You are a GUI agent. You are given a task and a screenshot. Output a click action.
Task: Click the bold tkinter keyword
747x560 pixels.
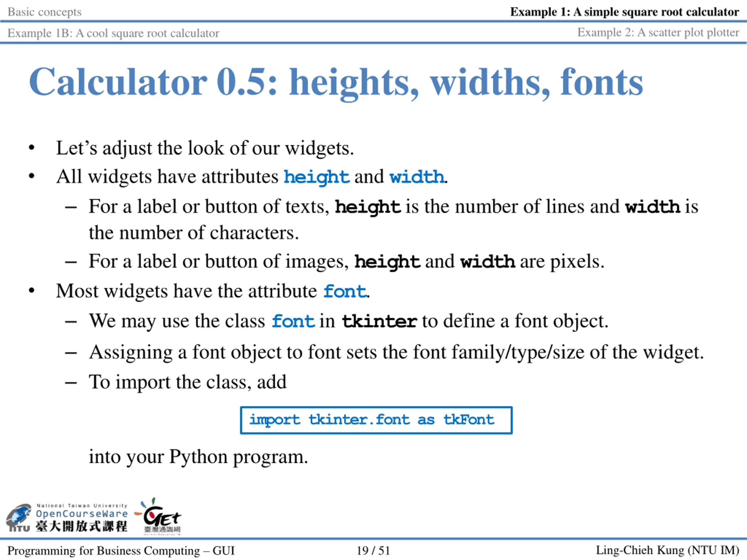[x=379, y=321]
